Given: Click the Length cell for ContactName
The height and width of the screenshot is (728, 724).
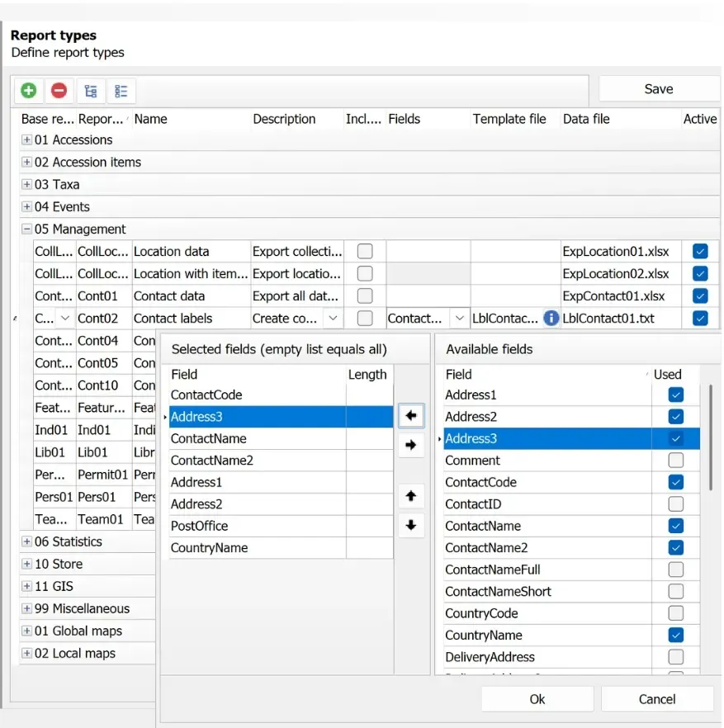Looking at the screenshot, I should pos(370,438).
